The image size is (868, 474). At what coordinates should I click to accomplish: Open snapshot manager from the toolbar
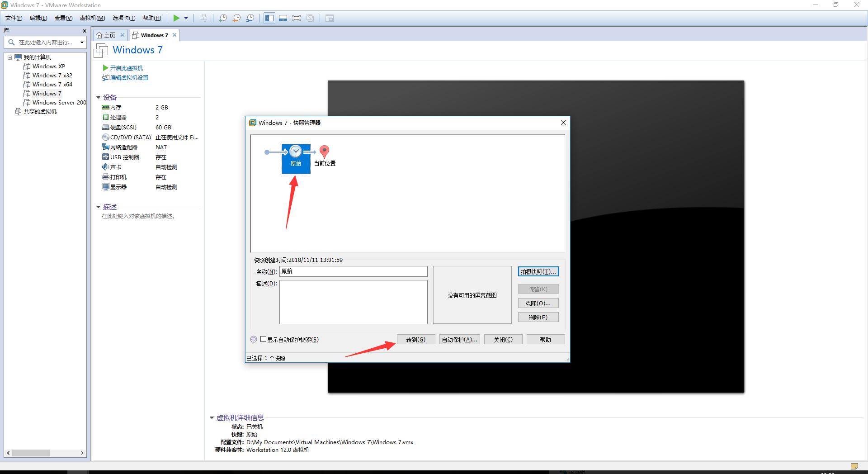pos(250,18)
